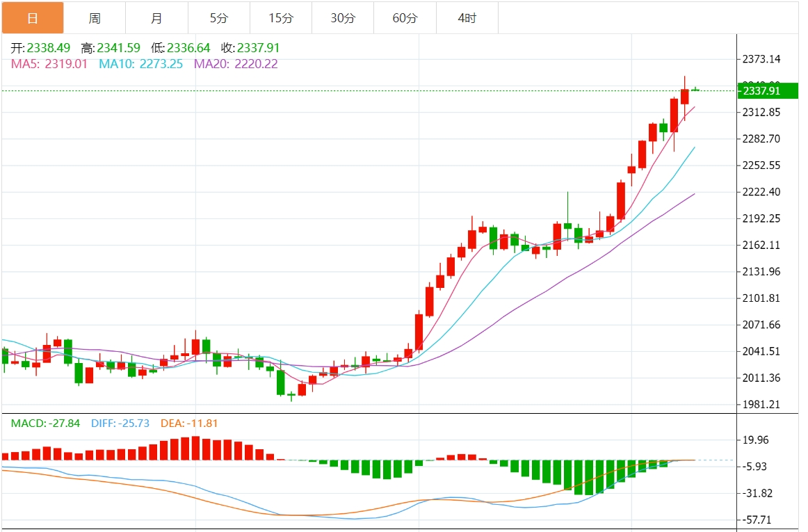Click the MA5: 2319.01 indicator label
The width and height of the screenshot is (808, 532).
pyautogui.click(x=49, y=64)
